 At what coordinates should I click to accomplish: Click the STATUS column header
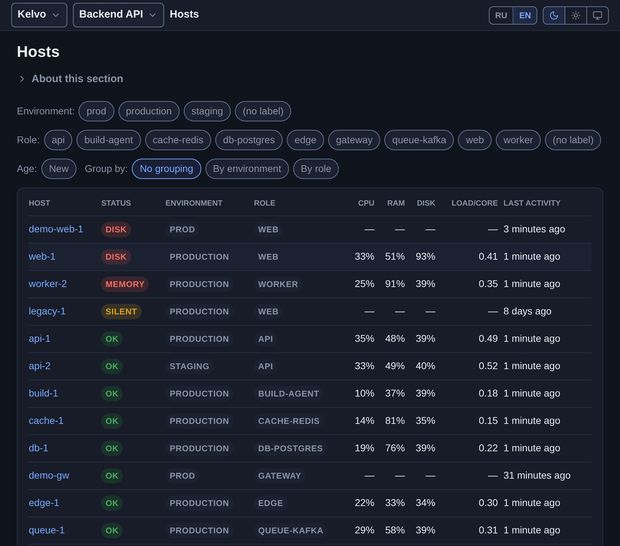(x=116, y=203)
